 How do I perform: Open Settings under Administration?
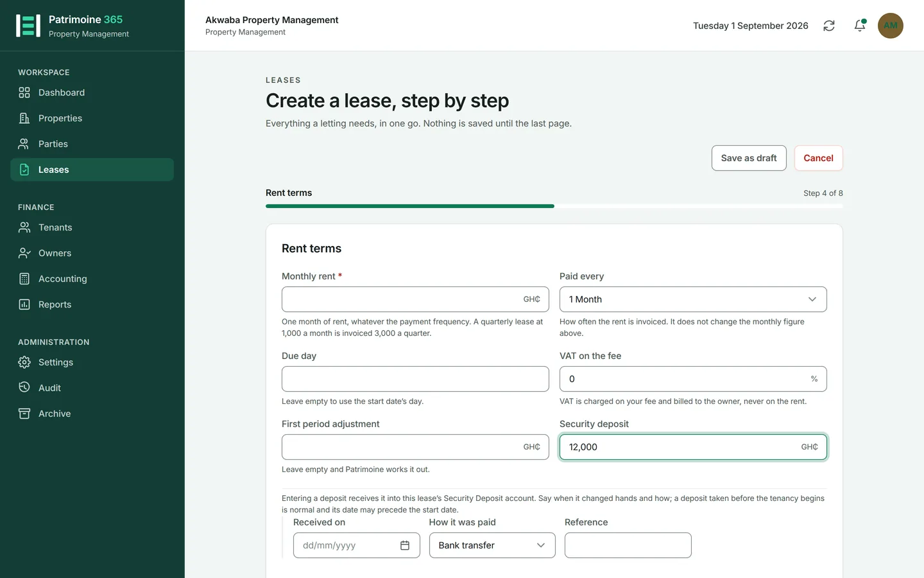92,362
